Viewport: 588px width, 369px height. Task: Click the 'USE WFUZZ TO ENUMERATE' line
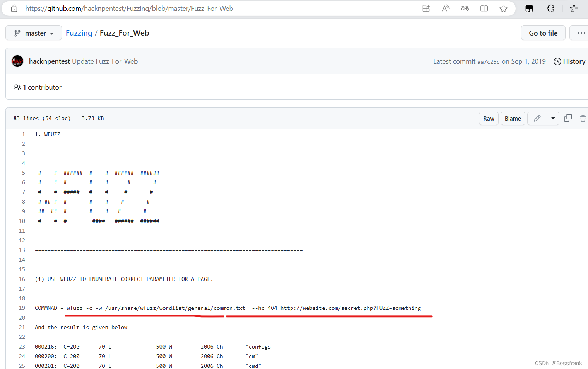[x=124, y=279]
